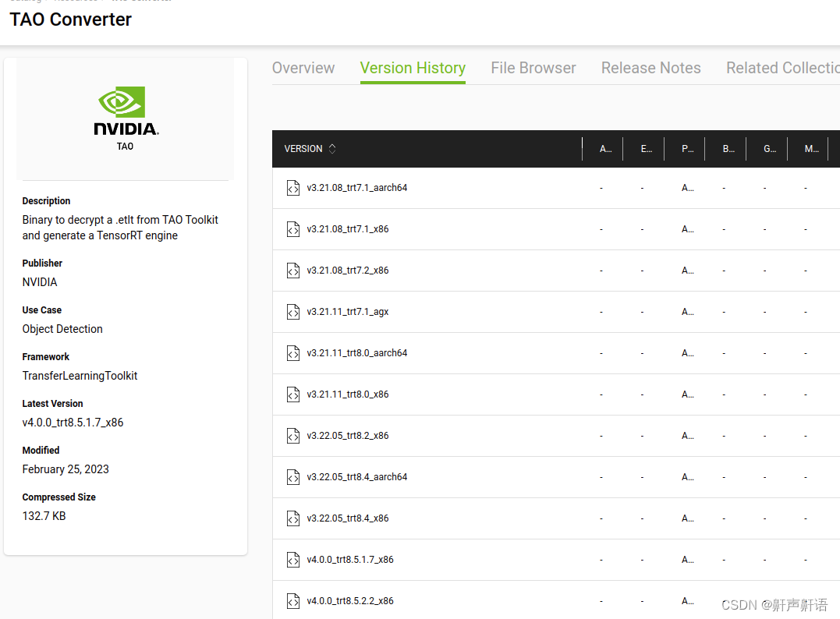This screenshot has height=619, width=840.
Task: Click the file icon for v3.21.08_trt7.1_aarch64
Action: point(293,188)
